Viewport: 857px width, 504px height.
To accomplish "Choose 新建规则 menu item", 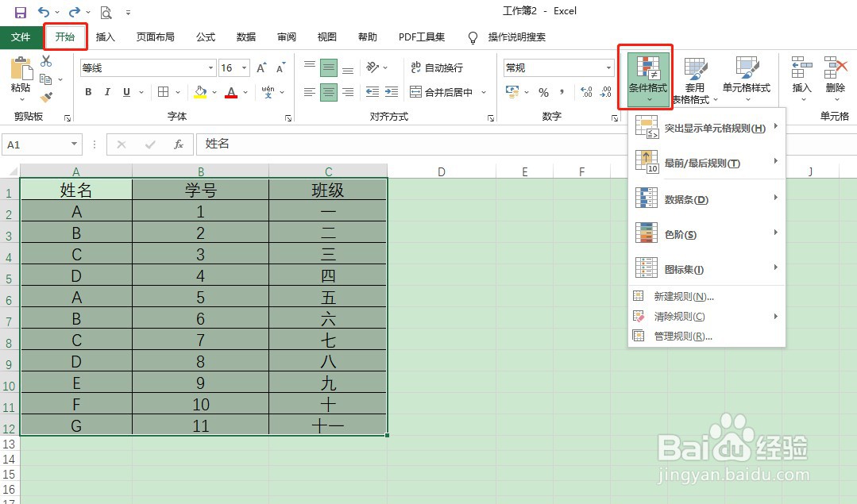I will pyautogui.click(x=707, y=297).
